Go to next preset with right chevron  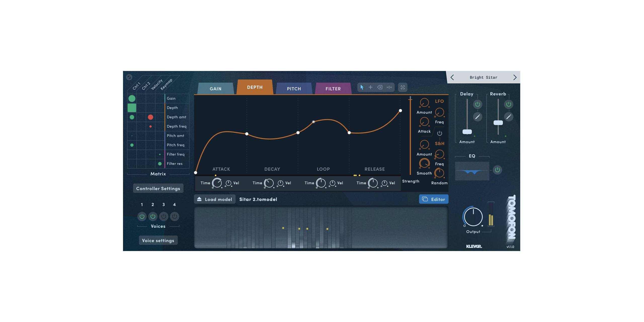pos(515,77)
